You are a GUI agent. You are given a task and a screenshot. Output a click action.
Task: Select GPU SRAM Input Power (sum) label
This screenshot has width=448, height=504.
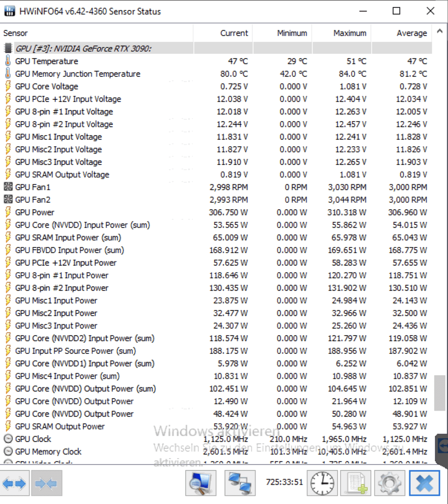[x=68, y=238]
